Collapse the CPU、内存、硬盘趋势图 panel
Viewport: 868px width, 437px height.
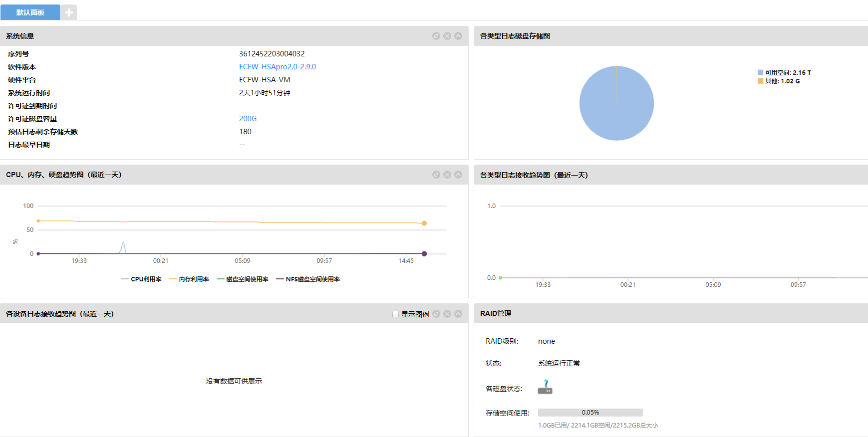[x=458, y=175]
